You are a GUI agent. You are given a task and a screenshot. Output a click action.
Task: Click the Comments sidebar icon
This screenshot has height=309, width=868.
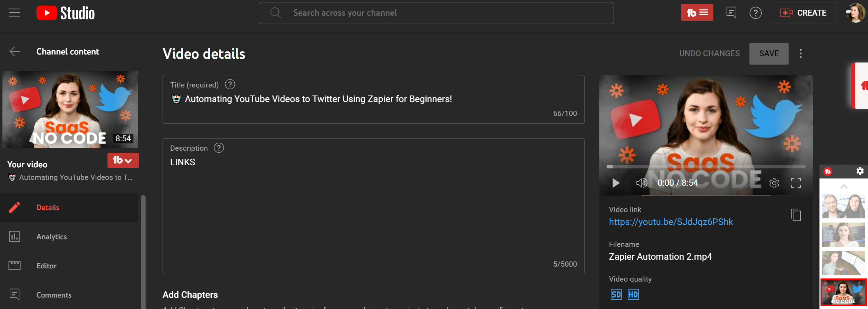coord(15,294)
